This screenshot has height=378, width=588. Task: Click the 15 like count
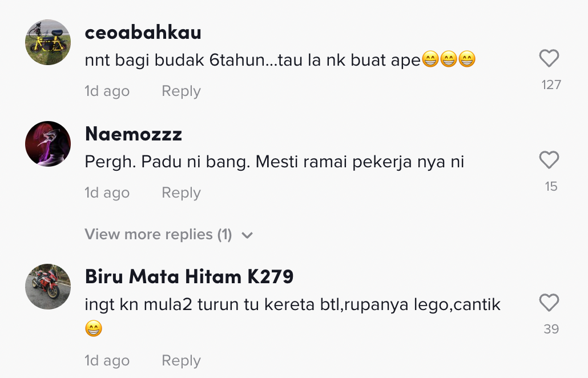[x=551, y=187]
